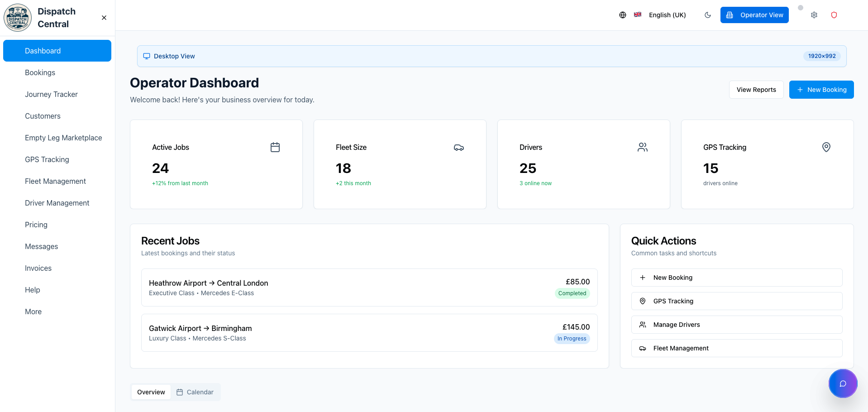Close the sidebar with the X icon

(x=104, y=18)
